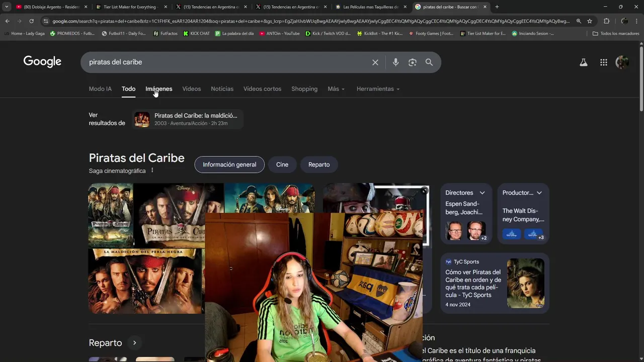Screen dimensions: 644x362
Task: Open Piratas del Caribe: la maldición result
Action: pyautogui.click(x=188, y=119)
